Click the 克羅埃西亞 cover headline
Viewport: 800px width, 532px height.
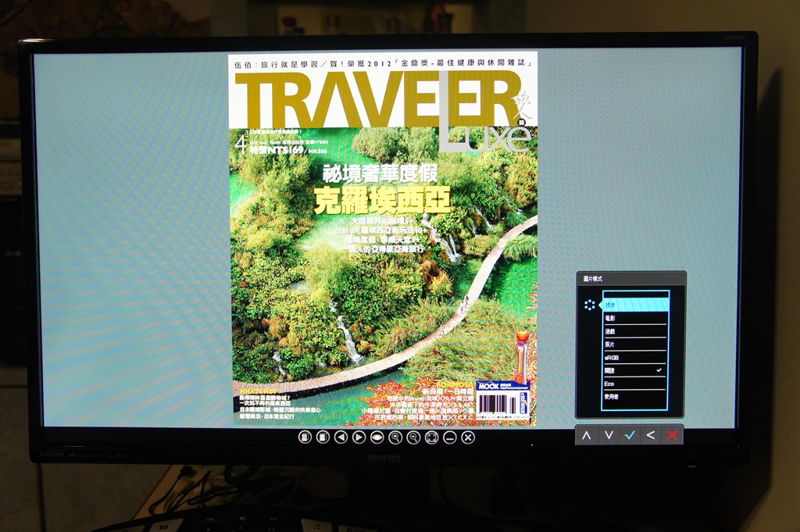coord(383,201)
